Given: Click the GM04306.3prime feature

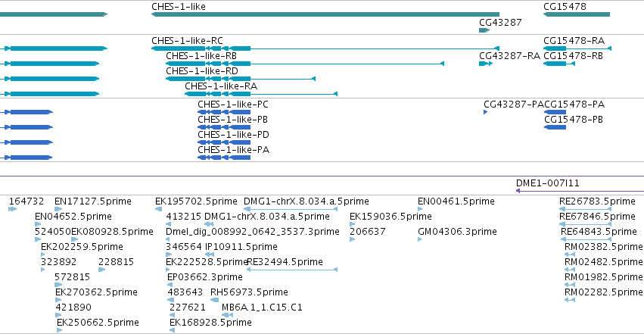Looking at the screenshot, I should tap(420, 239).
